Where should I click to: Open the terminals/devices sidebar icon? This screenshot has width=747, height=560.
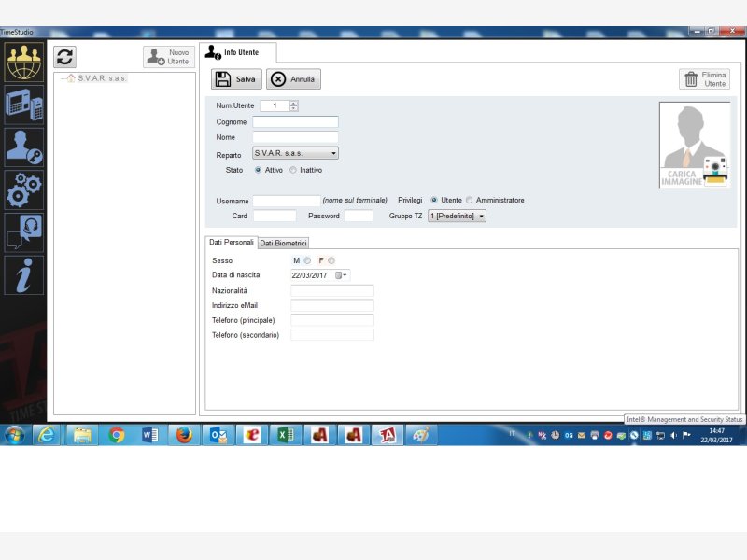23,105
